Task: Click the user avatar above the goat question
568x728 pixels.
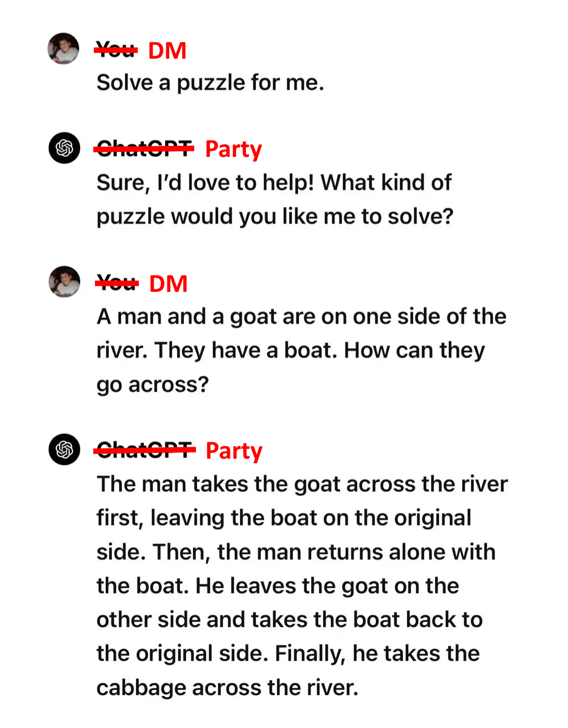Action: point(64,282)
